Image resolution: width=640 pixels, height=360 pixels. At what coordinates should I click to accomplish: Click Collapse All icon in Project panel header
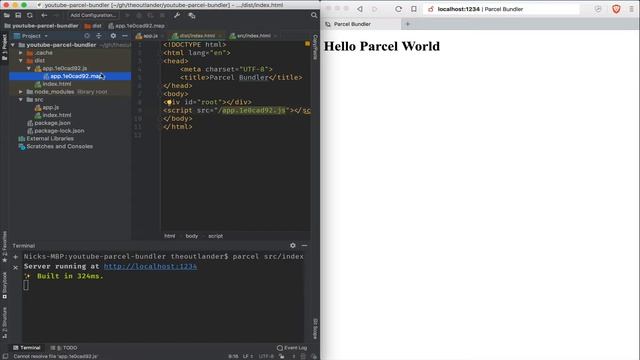(99, 36)
